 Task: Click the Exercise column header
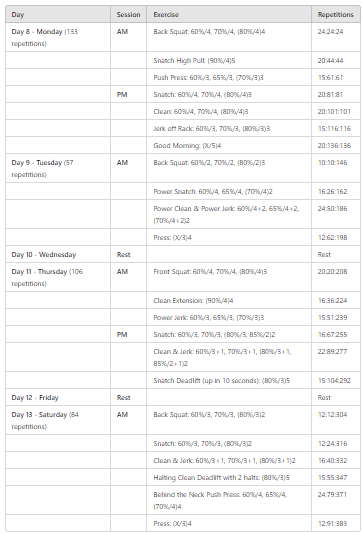click(x=229, y=14)
